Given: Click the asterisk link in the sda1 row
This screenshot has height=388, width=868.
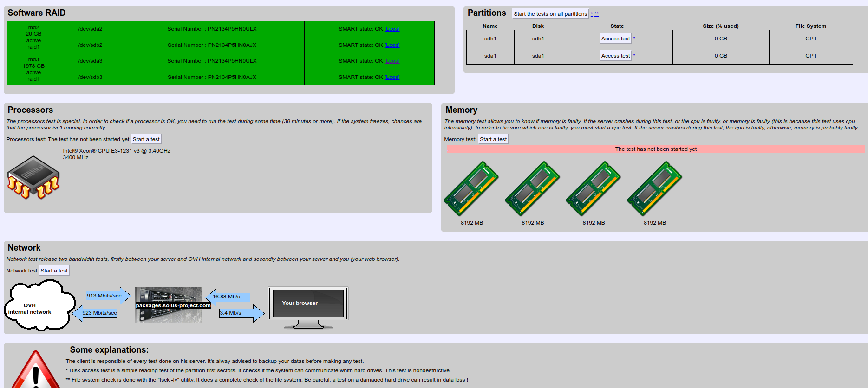Looking at the screenshot, I should point(634,56).
